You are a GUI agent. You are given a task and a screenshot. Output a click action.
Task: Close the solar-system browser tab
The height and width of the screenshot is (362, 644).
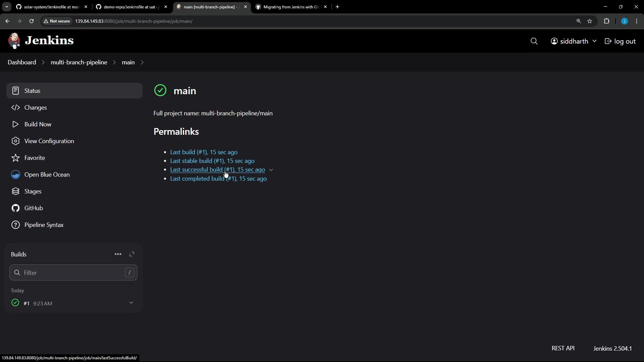click(86, 7)
